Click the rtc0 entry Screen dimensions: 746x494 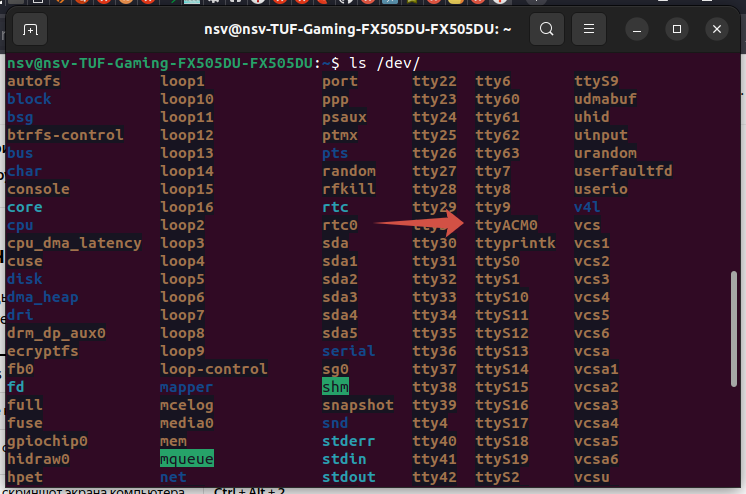coord(340,225)
